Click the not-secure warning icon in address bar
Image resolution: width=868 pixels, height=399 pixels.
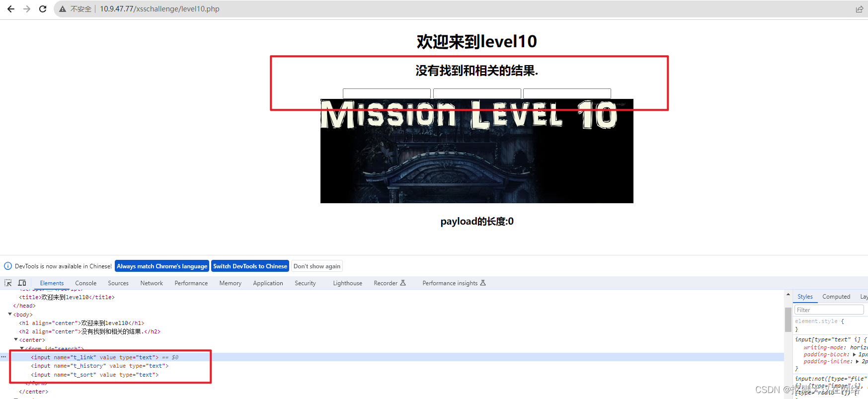tap(63, 9)
